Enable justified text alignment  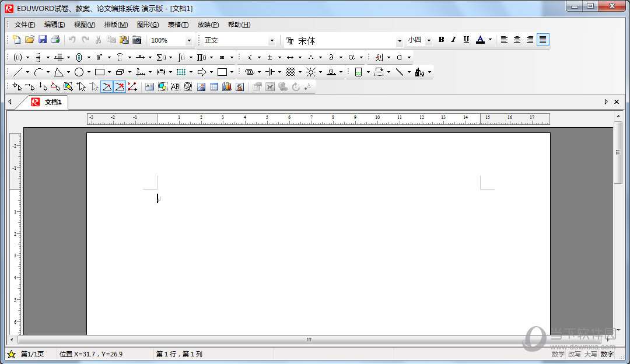coord(543,40)
